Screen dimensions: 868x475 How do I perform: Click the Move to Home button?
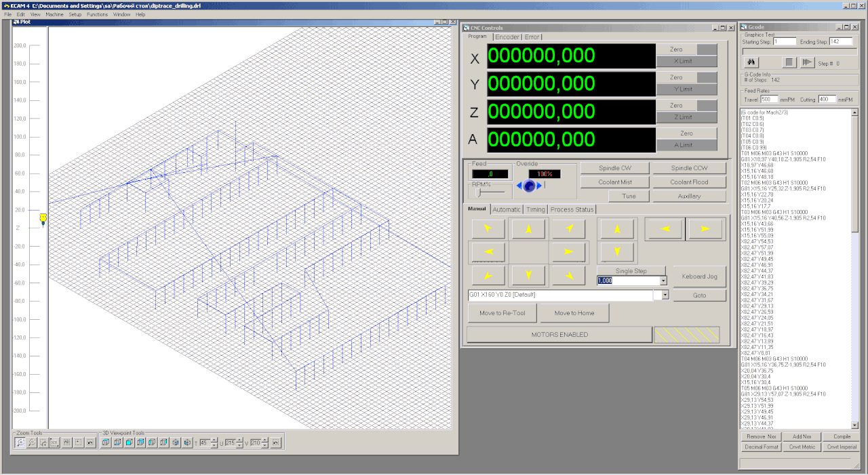pyautogui.click(x=574, y=313)
